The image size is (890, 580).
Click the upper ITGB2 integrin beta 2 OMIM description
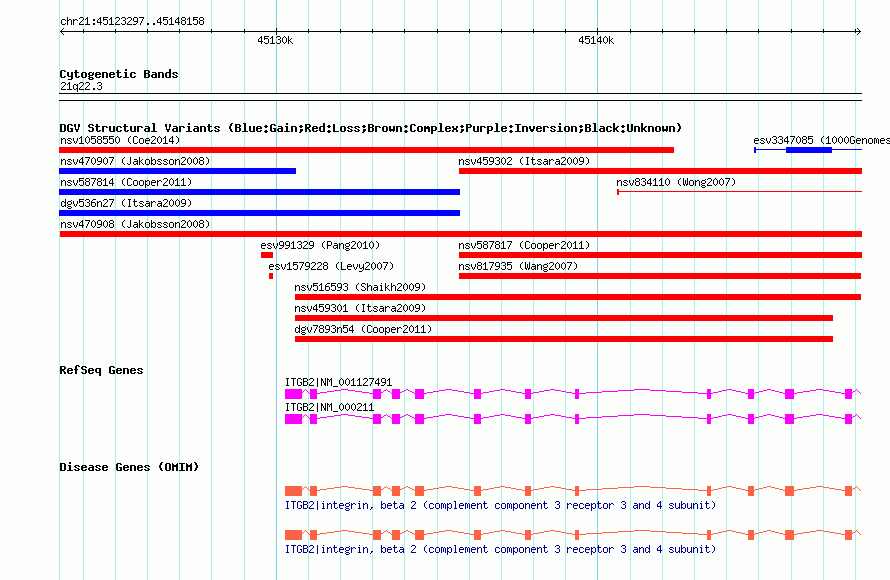500,505
